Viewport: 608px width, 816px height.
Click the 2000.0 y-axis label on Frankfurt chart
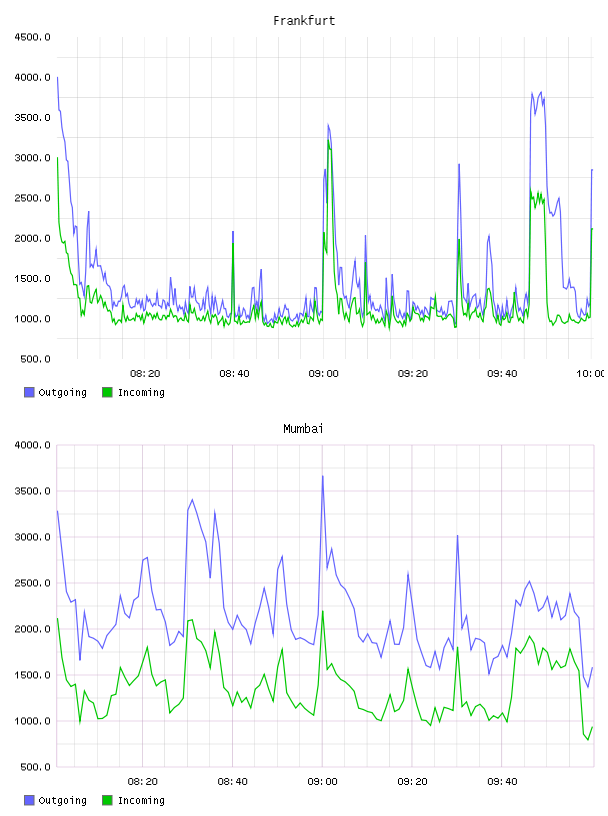[33, 238]
